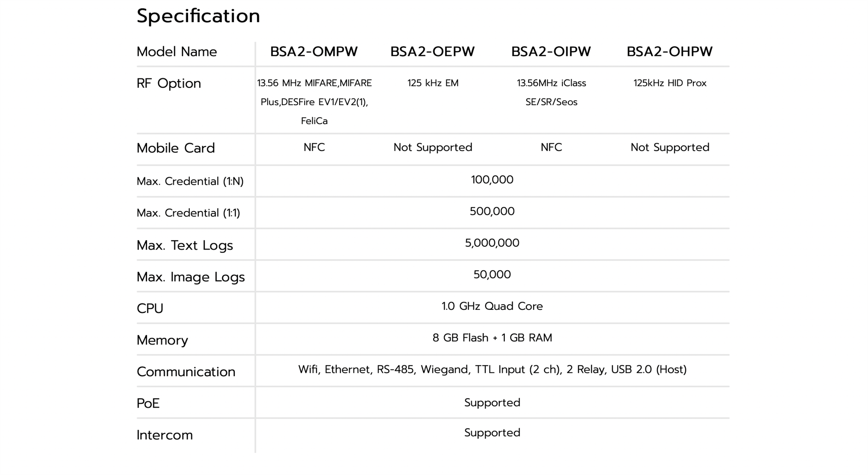
Task: Click the 100,000 value
Action: tap(492, 180)
